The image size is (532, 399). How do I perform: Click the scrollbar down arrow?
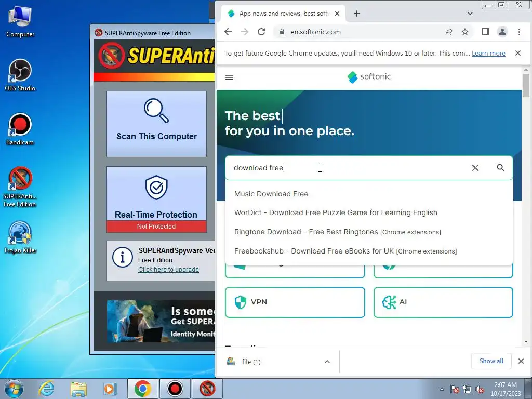tap(526, 342)
